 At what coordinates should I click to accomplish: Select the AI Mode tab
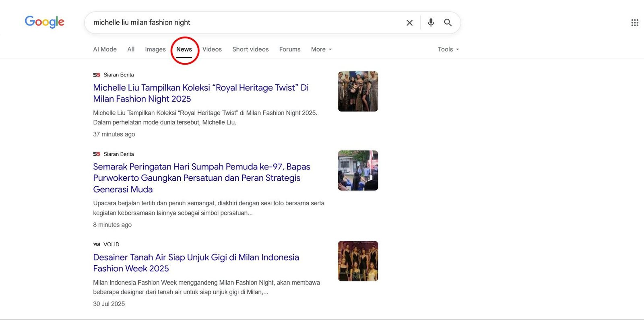[105, 49]
